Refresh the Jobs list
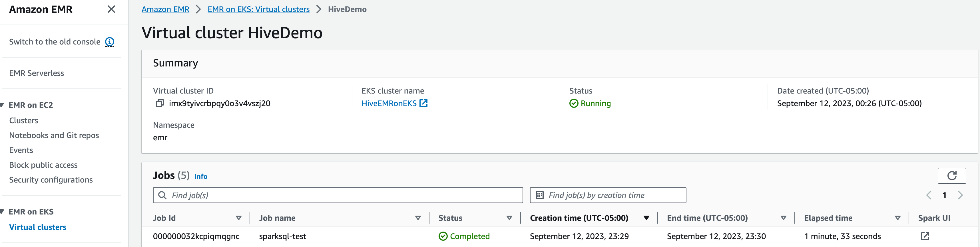This screenshot has height=247, width=980. tap(951, 176)
